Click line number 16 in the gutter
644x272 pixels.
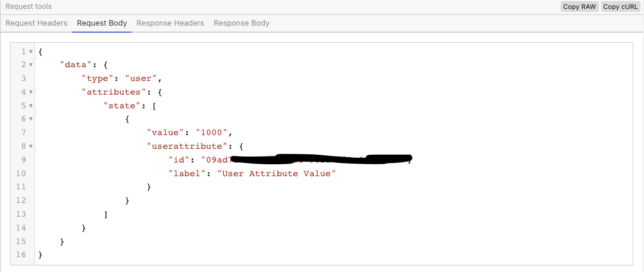click(x=21, y=255)
